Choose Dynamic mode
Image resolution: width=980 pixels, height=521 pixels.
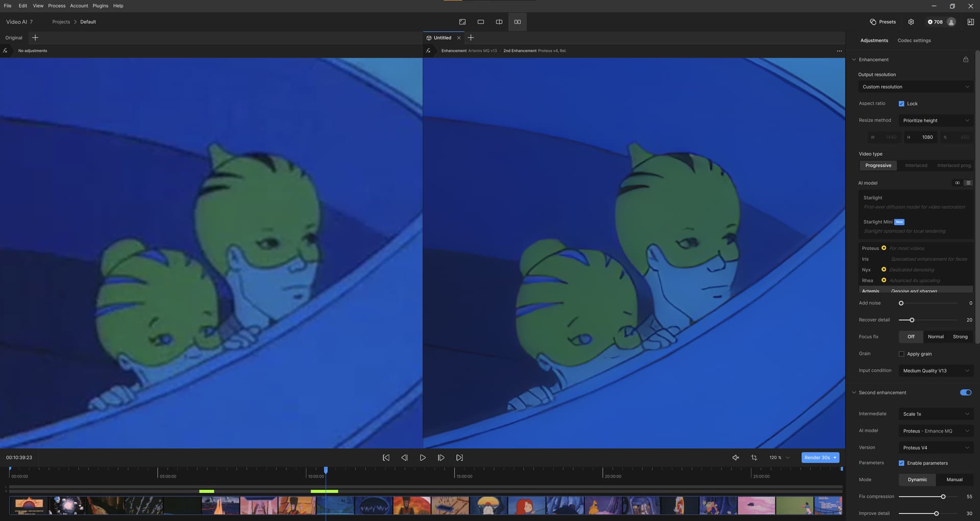coord(917,480)
